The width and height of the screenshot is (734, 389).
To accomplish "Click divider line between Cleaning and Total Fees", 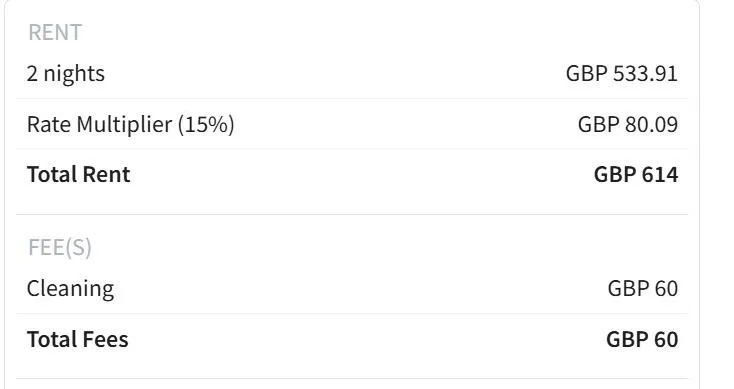I will (x=352, y=314).
